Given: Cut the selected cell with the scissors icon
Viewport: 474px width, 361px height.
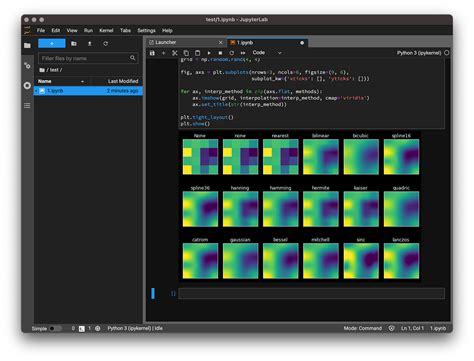Looking at the screenshot, I should [175, 53].
